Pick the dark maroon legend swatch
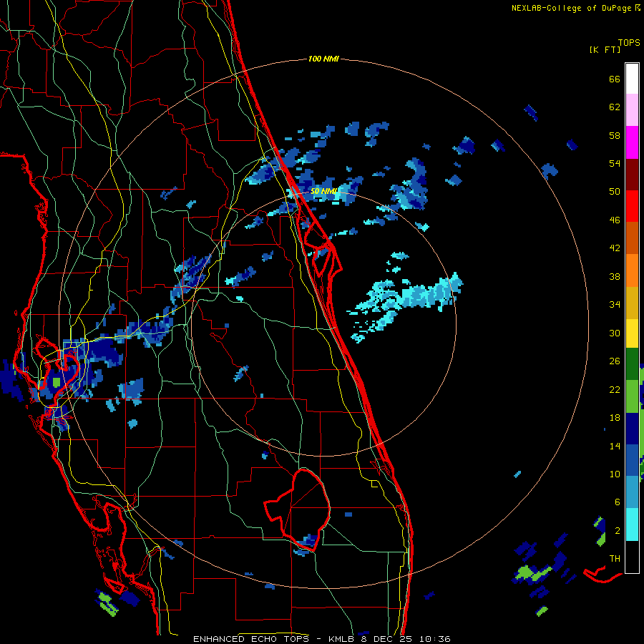This screenshot has width=644, height=644. 632,175
